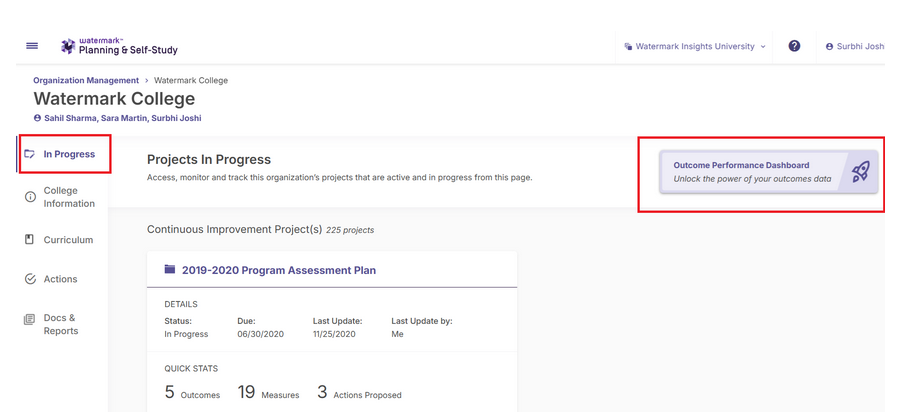Click the Actions checkmark icon
Viewport: 904px width, 418px height.
point(30,279)
